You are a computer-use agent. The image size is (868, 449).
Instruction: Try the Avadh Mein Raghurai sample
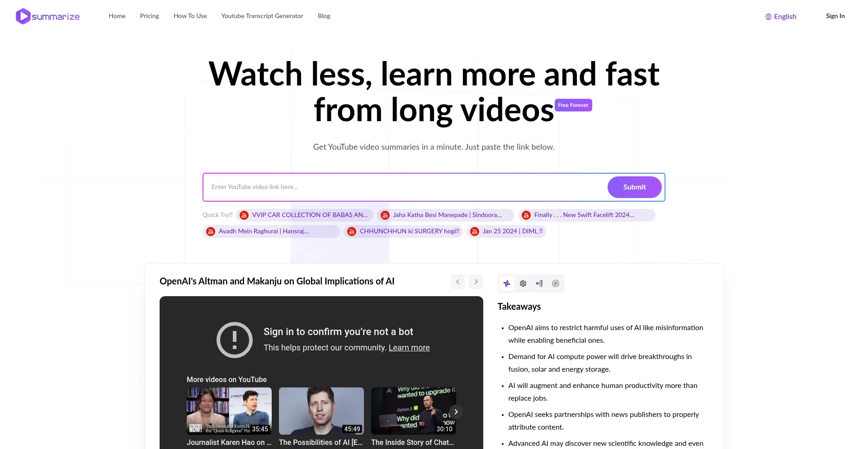coord(271,231)
